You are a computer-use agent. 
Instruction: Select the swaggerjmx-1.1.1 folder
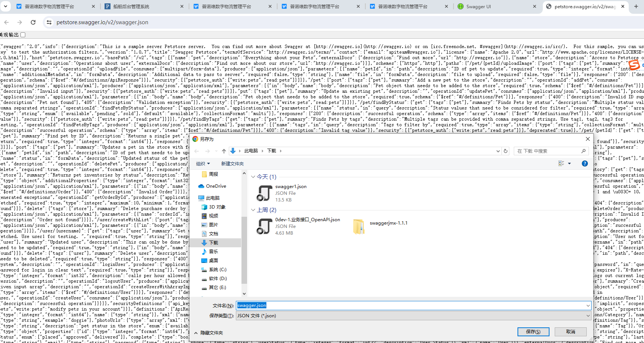point(380,226)
